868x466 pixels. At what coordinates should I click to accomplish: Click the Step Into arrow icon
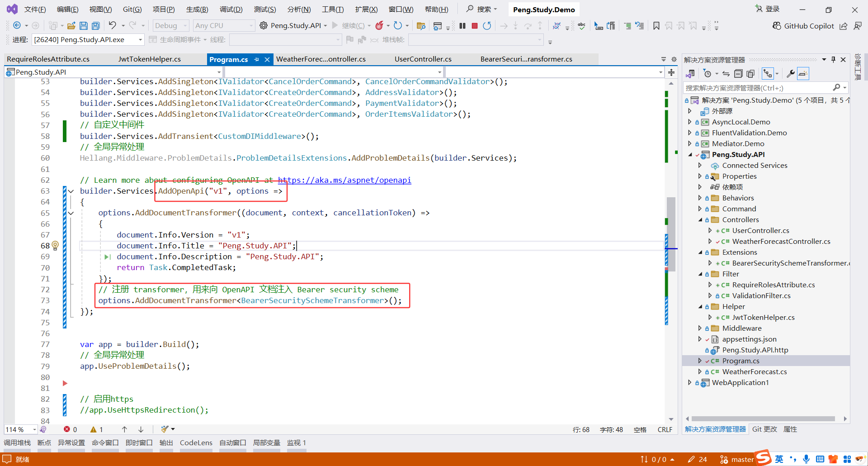tap(515, 26)
